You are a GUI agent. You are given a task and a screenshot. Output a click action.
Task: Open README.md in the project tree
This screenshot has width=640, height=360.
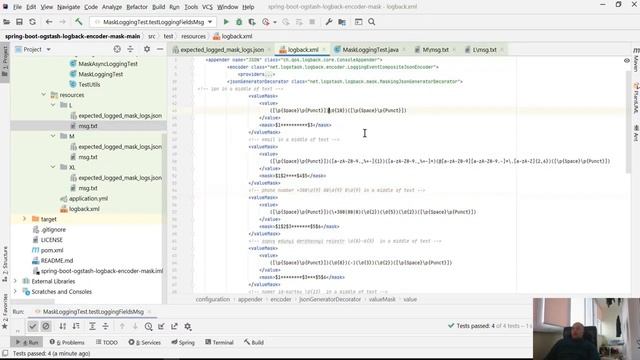pos(57,260)
